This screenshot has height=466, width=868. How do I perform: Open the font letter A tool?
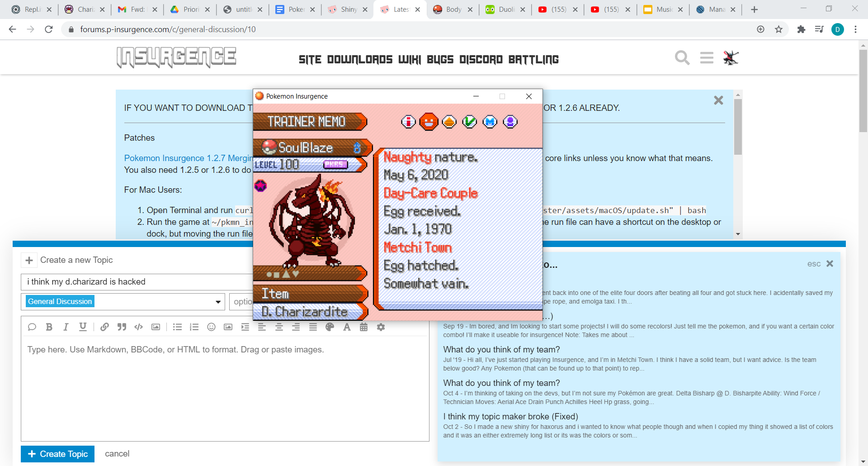tap(347, 327)
